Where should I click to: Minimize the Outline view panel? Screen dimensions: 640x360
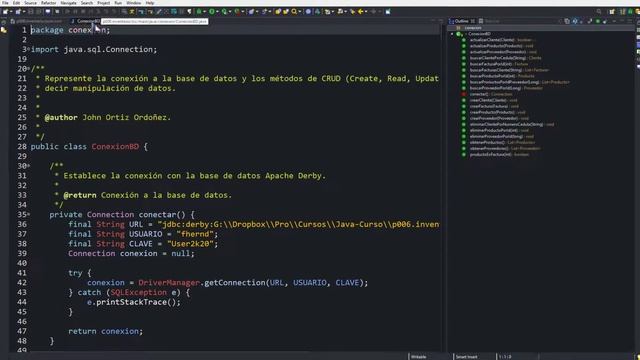pyautogui.click(x=622, y=21)
